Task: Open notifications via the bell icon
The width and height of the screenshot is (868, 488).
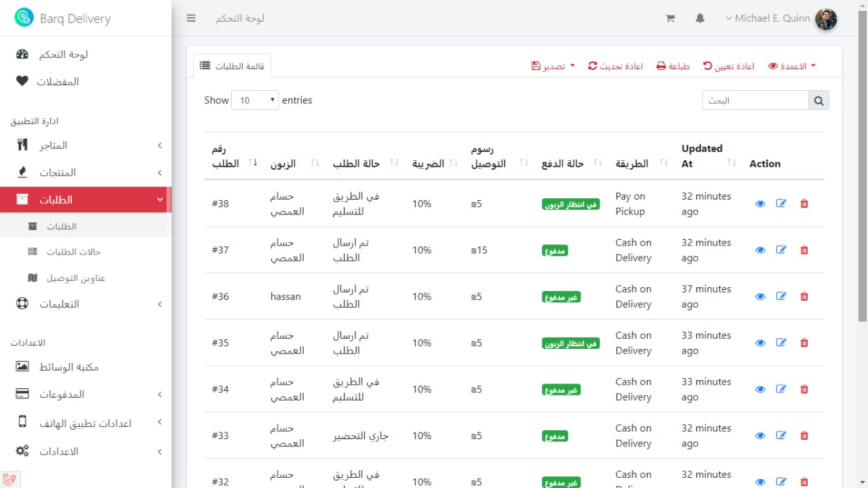Action: click(x=700, y=18)
